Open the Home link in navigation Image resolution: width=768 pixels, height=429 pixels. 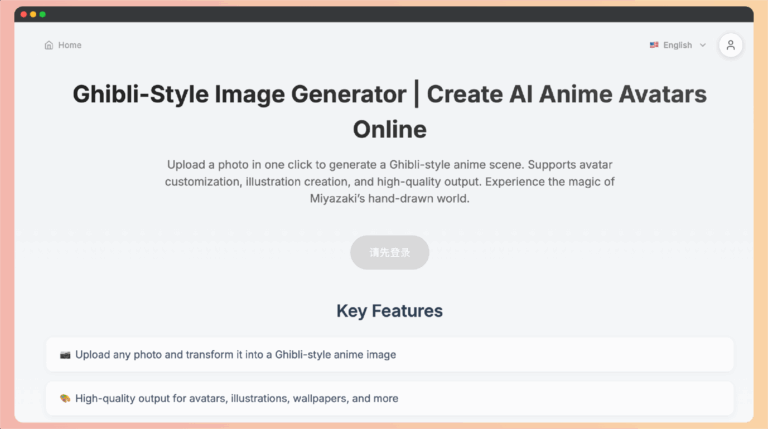point(63,45)
